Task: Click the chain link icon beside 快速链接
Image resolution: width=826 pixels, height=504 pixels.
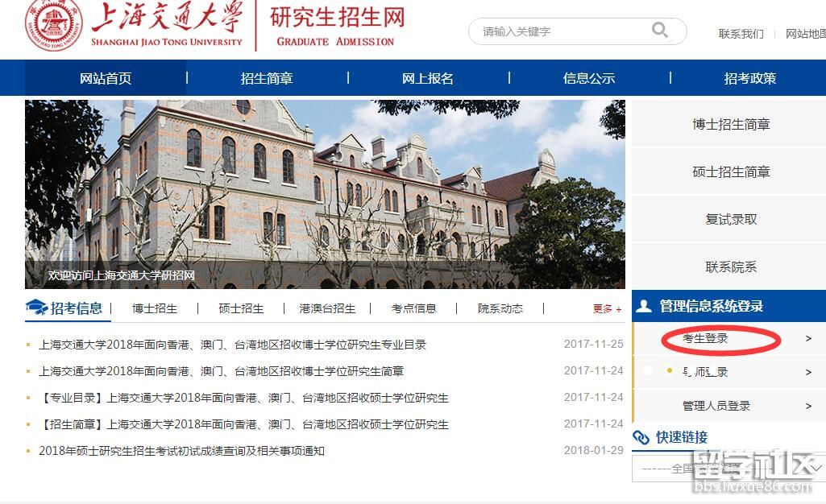Action: (641, 437)
